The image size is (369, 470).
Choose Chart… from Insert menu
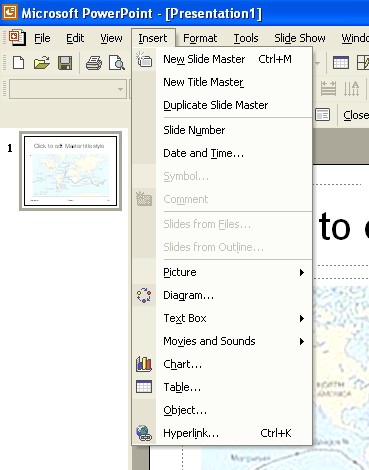point(222,364)
